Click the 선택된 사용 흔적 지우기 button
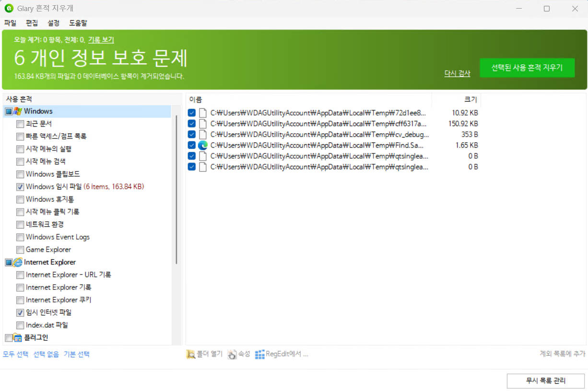The image size is (588, 391). pyautogui.click(x=527, y=68)
